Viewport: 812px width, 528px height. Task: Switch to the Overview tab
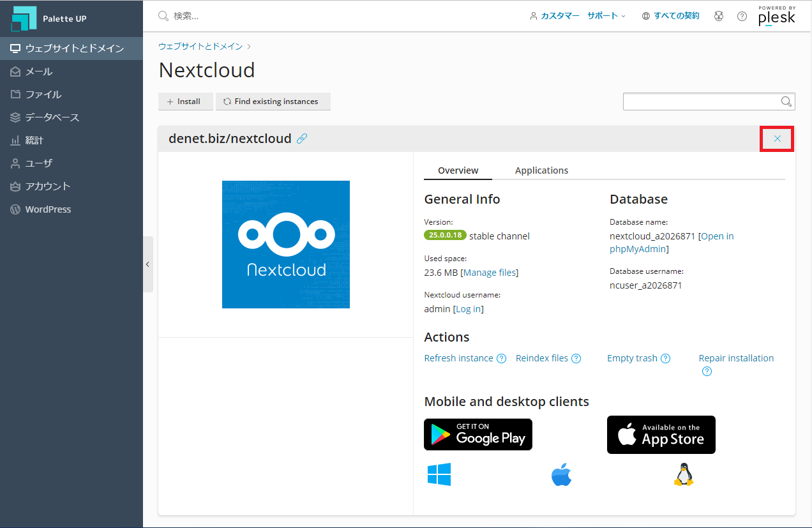[x=458, y=170]
